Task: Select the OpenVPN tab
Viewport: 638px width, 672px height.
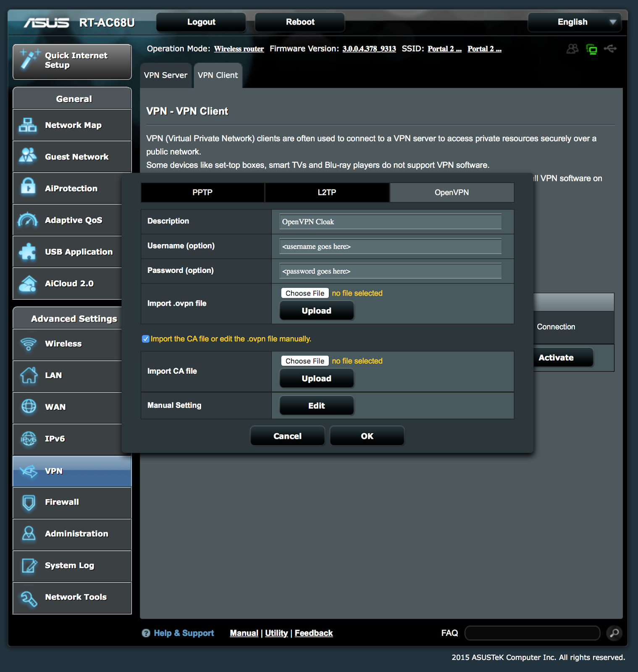Action: 452,192
